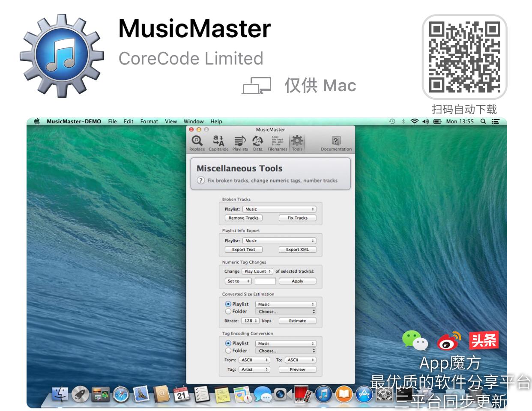Open the Bitrate 128 dropdown
Image resolution: width=532 pixels, height=411 pixels.
[x=251, y=320]
